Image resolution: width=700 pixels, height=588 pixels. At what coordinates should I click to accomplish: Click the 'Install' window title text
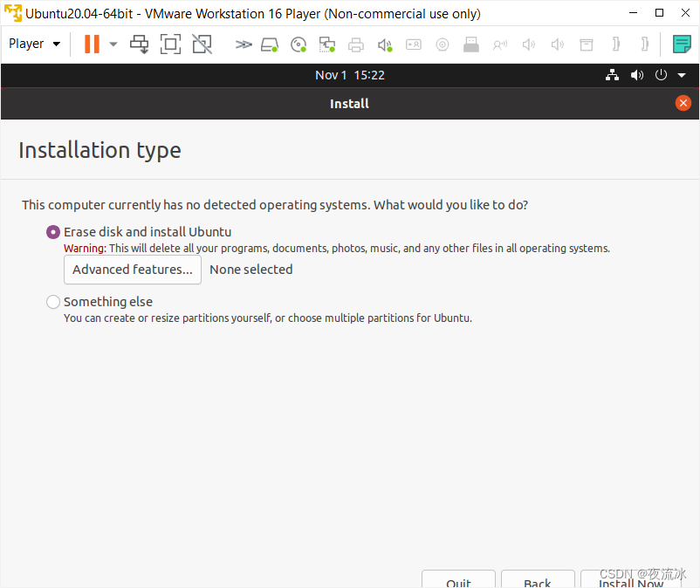coord(349,104)
